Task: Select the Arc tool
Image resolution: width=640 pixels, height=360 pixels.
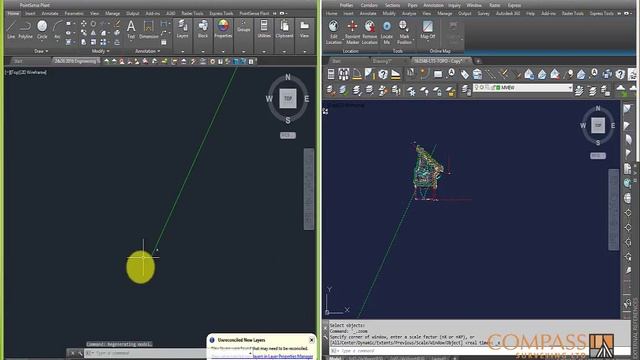Action: 57,29
